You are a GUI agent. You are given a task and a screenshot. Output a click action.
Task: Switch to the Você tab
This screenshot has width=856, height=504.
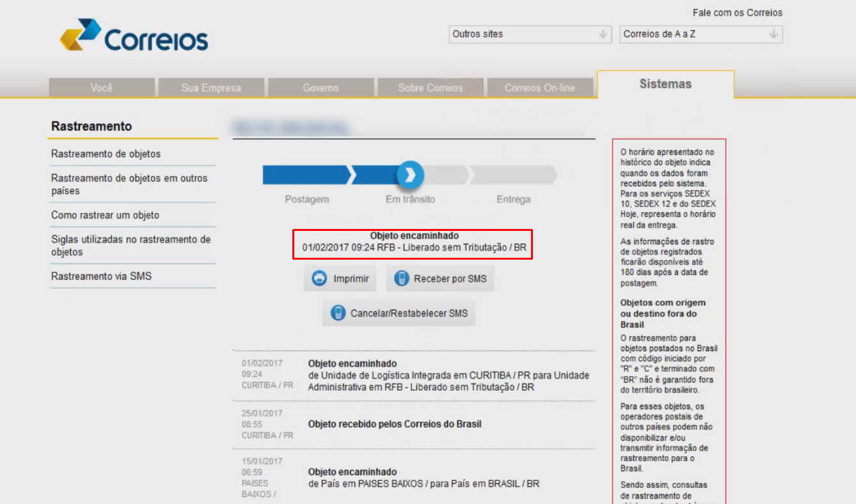(x=102, y=88)
